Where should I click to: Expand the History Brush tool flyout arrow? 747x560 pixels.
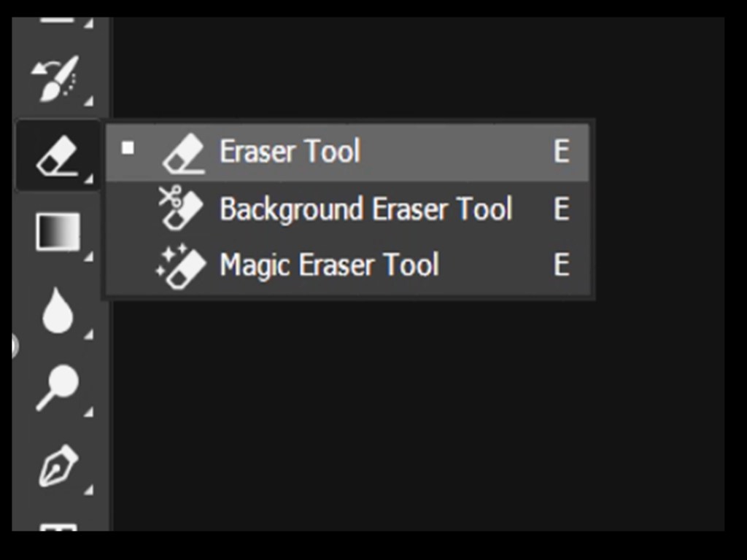88,100
